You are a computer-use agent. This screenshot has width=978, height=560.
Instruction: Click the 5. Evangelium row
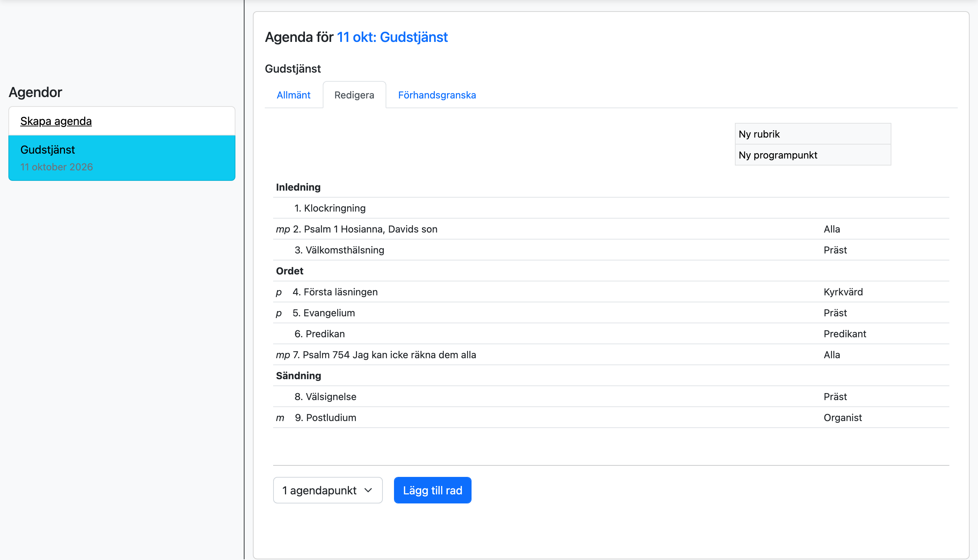[611, 313]
